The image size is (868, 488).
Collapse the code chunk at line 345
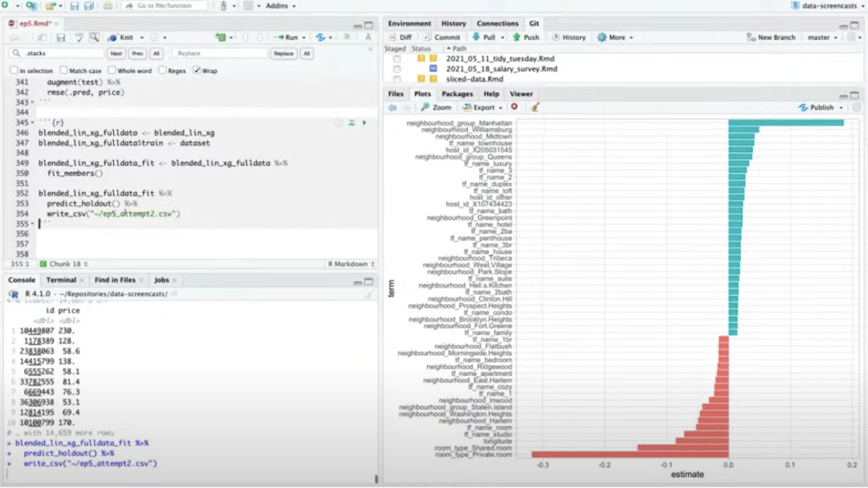point(32,123)
